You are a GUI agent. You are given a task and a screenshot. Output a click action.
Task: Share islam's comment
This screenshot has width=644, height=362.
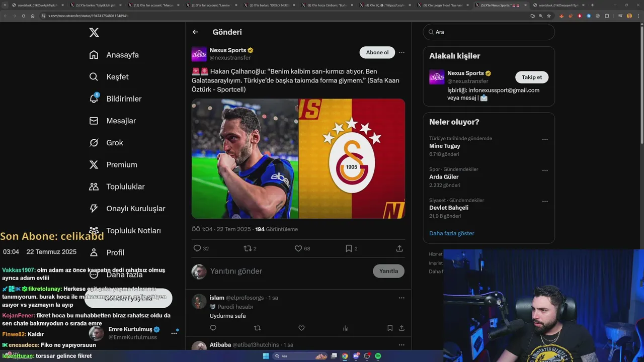click(401, 328)
